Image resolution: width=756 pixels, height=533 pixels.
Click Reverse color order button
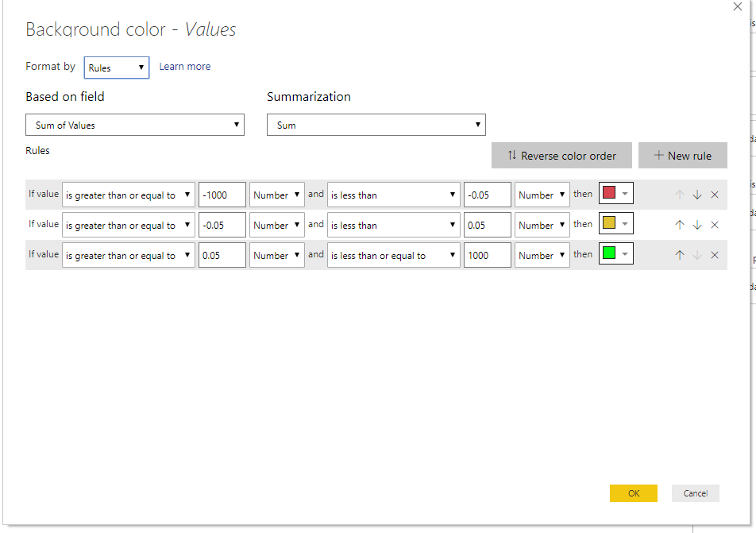click(x=561, y=156)
